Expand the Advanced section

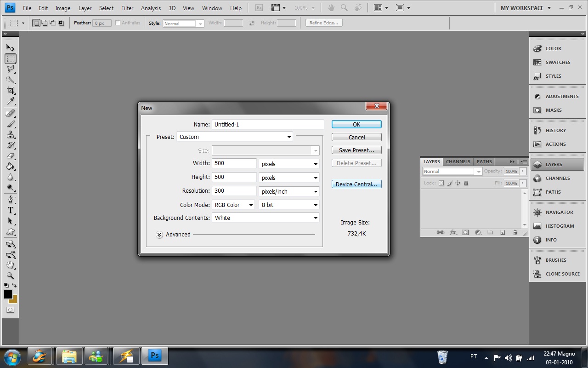point(159,235)
